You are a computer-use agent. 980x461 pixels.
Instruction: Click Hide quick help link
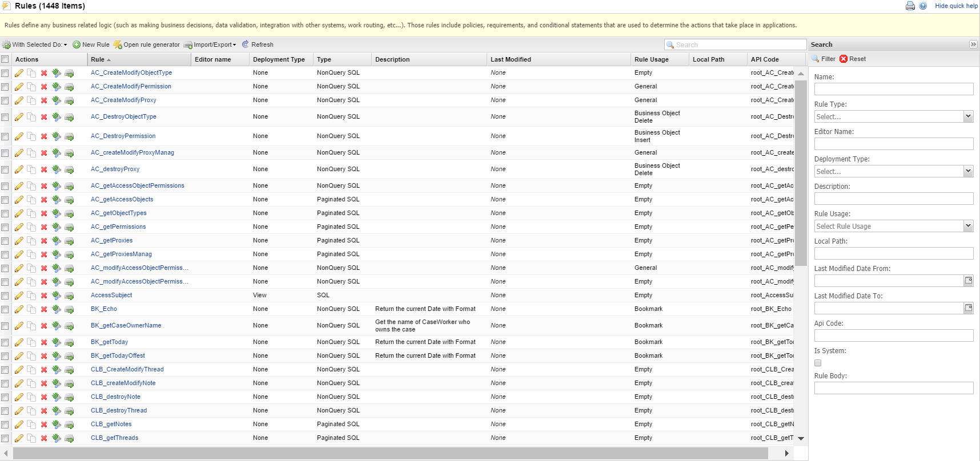tap(956, 6)
